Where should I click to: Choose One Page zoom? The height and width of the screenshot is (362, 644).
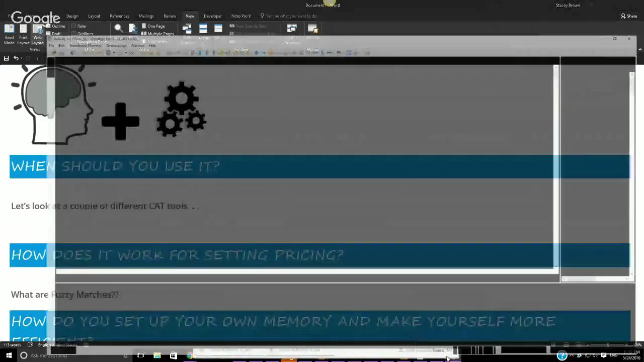(153, 26)
